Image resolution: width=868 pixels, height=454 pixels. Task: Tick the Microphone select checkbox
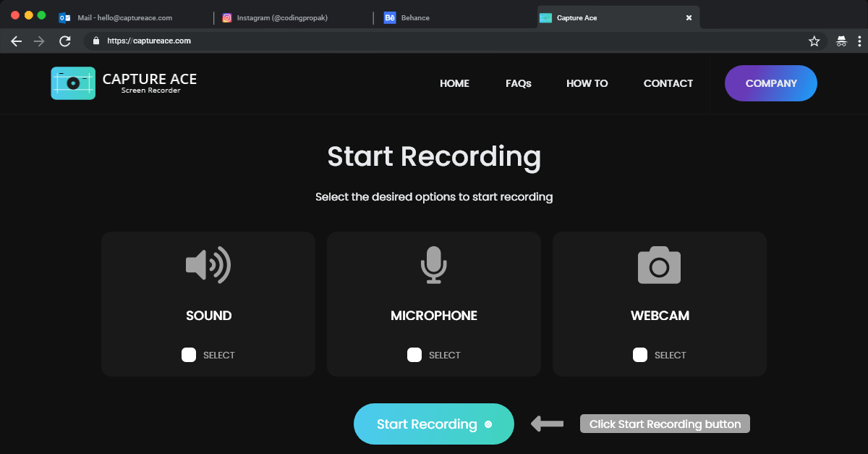pos(414,355)
